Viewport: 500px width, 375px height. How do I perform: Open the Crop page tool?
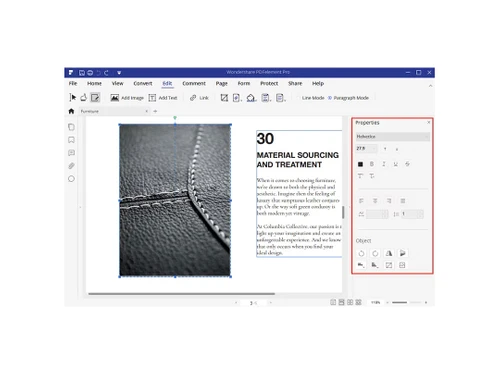[x=224, y=98]
